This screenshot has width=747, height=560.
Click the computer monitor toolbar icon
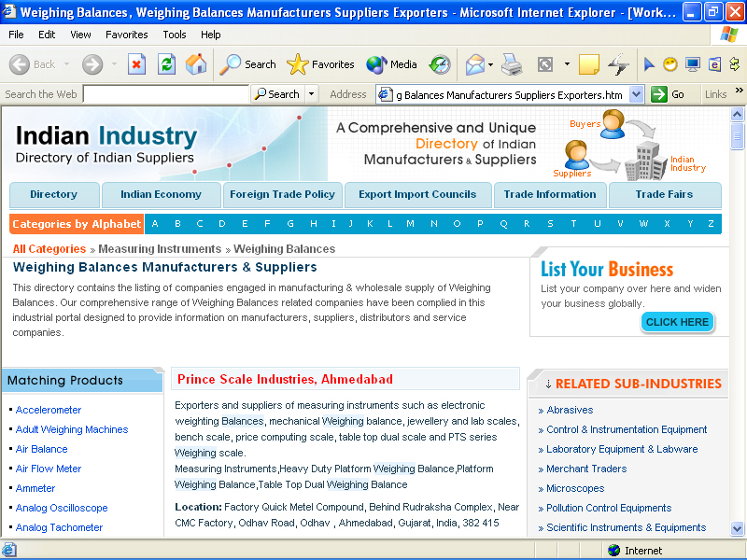click(693, 64)
